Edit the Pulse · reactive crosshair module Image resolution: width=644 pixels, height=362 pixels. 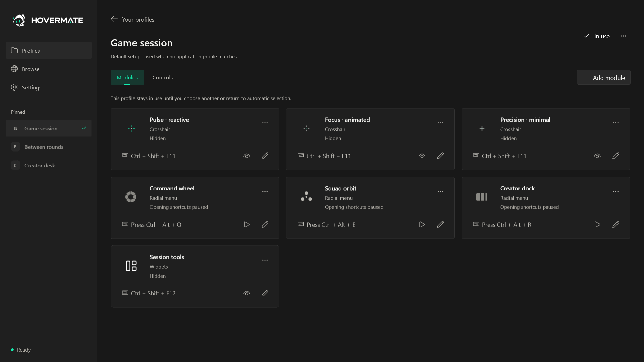click(265, 156)
